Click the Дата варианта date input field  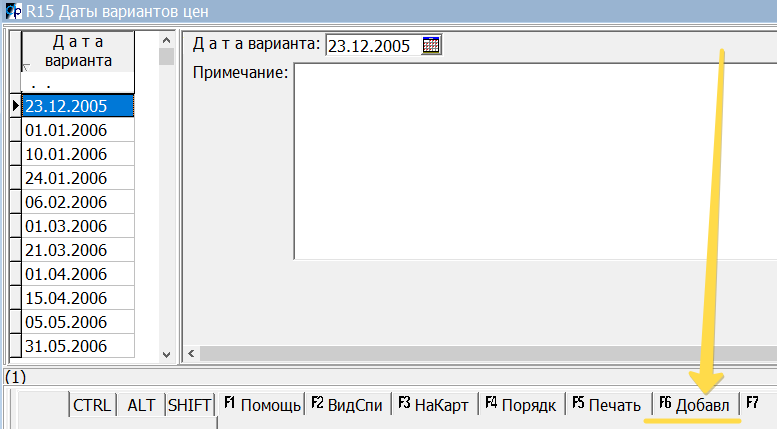click(373, 46)
